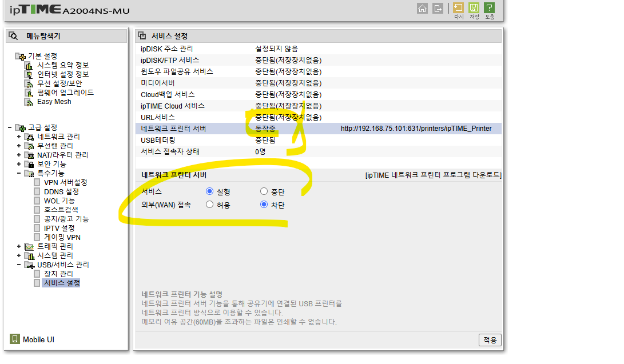Select 실행 radio for 서비스
The width and height of the screenshot is (624, 364).
pyautogui.click(x=210, y=191)
